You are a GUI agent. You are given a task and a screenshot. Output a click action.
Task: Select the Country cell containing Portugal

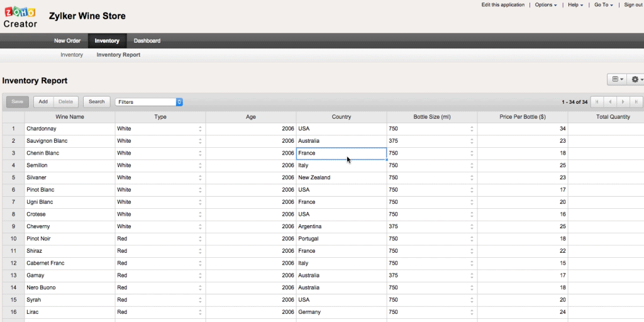[x=341, y=239]
